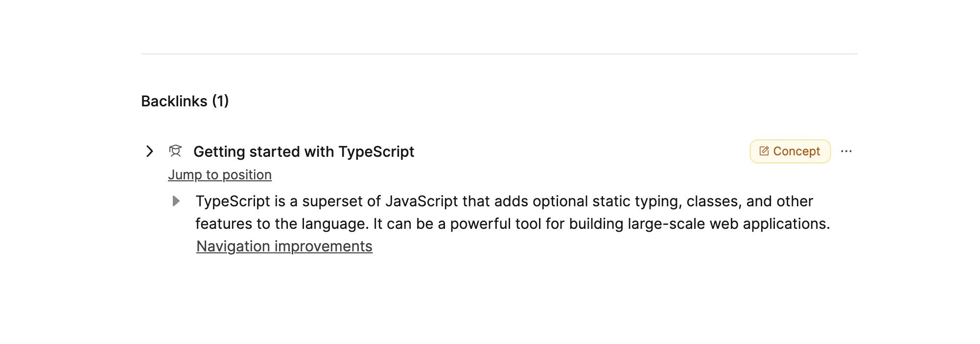Toggle the triangle beside the TypeScript paragraph
Viewport: 980px width, 344px height.
176,201
